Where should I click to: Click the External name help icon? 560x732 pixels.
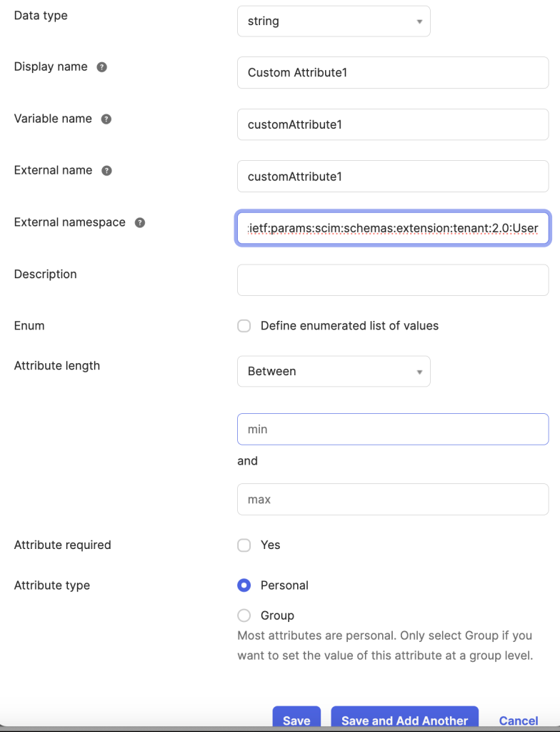click(x=107, y=171)
